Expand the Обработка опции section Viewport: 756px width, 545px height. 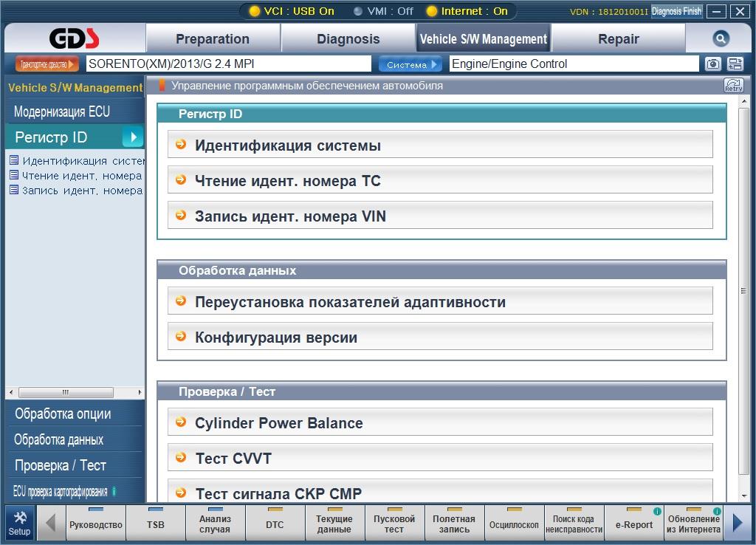click(63, 414)
